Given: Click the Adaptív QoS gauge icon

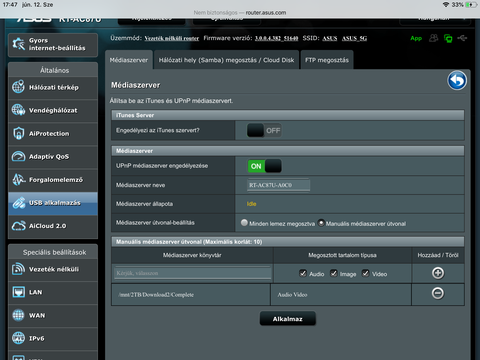Looking at the screenshot, I should [18, 156].
